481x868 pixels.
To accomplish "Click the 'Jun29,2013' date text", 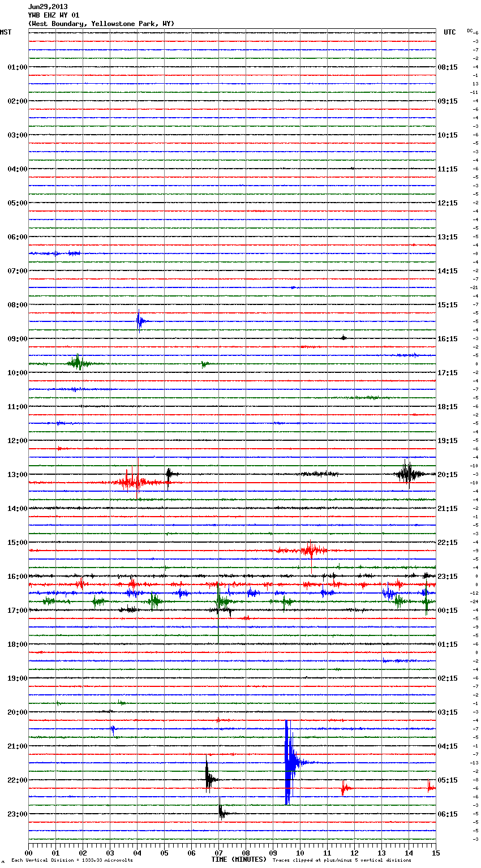I will click(x=48, y=7).
